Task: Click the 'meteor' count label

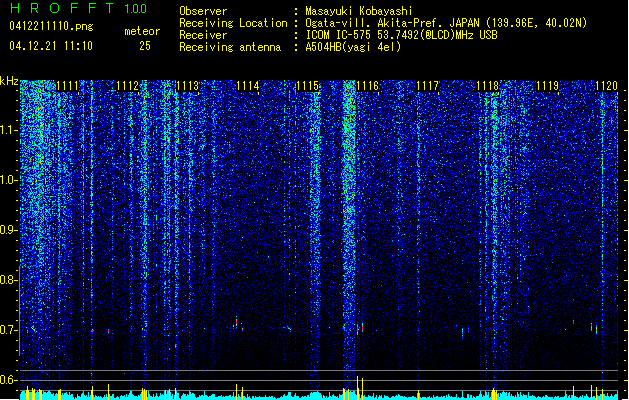Action: click(x=142, y=31)
